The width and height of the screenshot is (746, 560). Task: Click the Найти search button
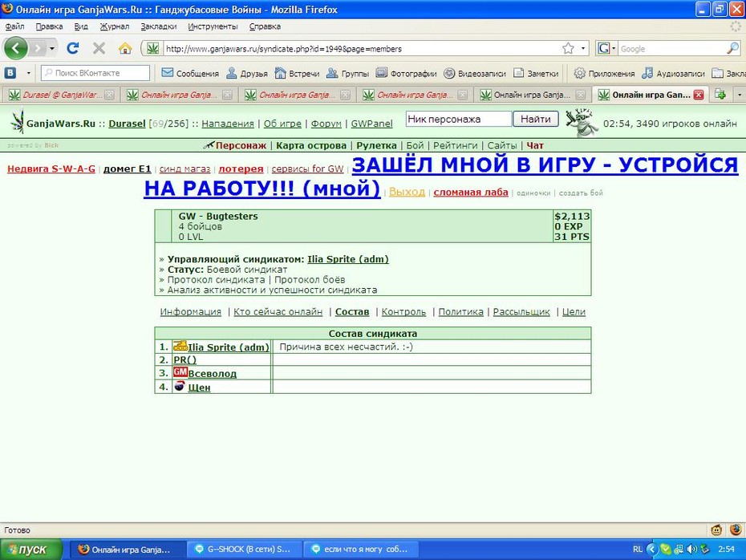(x=535, y=119)
